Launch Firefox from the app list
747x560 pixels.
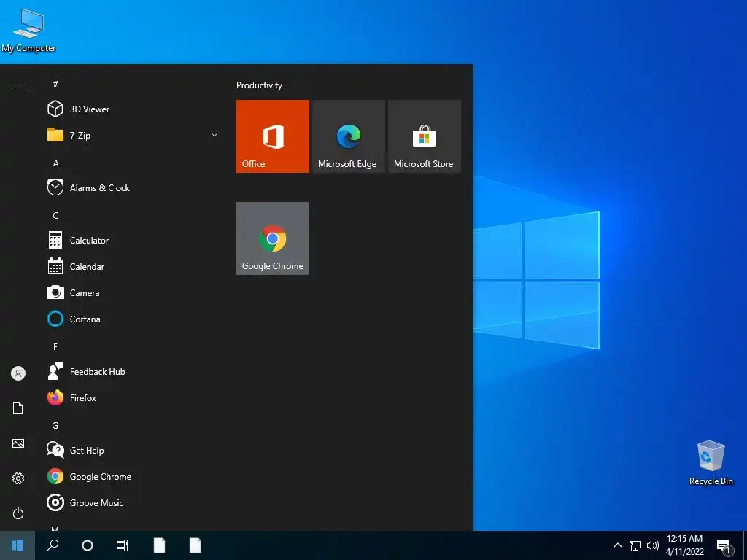click(x=133, y=397)
